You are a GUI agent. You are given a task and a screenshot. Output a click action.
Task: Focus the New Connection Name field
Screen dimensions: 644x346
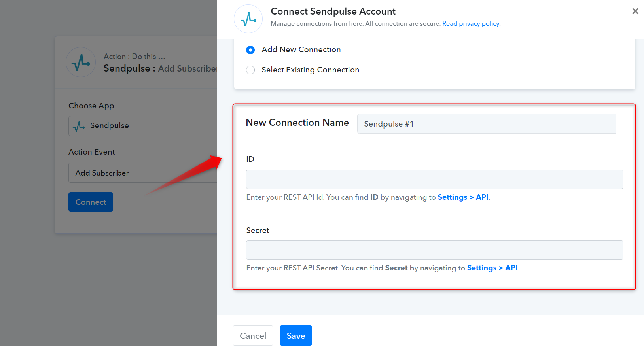coord(486,124)
